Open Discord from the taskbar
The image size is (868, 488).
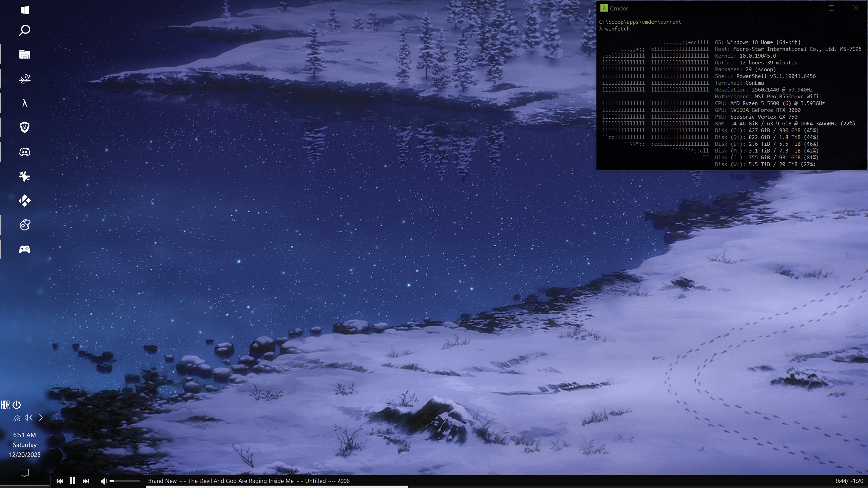tap(24, 152)
